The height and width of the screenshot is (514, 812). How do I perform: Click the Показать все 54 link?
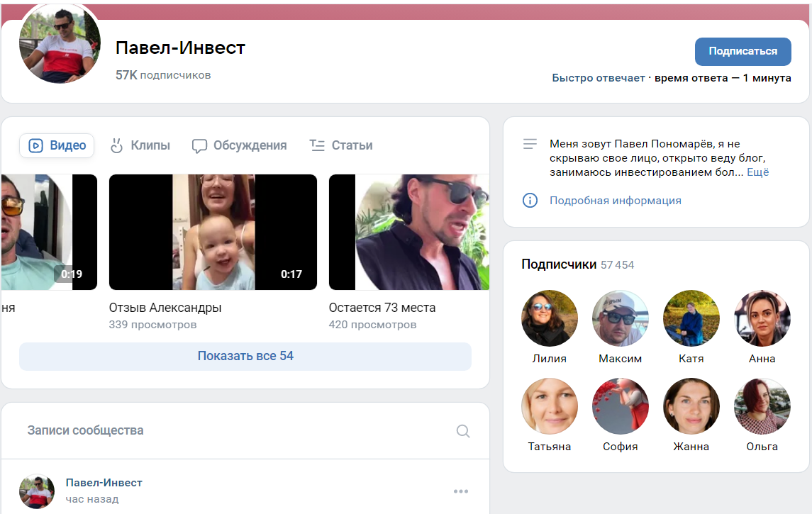point(245,357)
